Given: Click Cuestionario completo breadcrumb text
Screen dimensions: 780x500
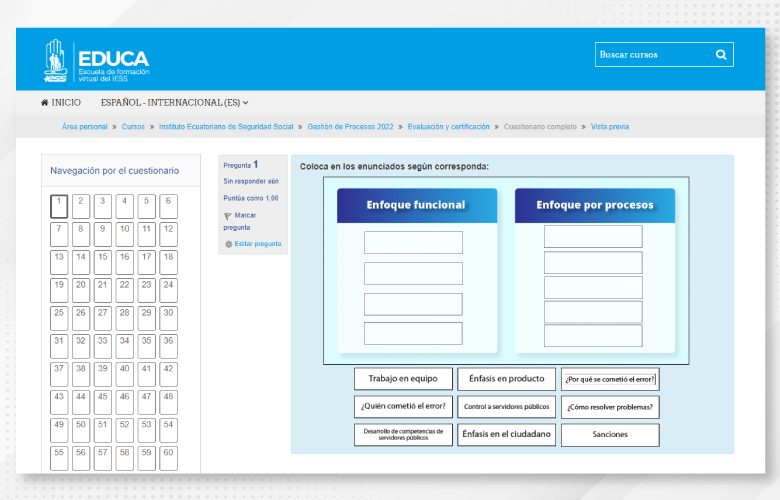Looking at the screenshot, I should [540, 127].
